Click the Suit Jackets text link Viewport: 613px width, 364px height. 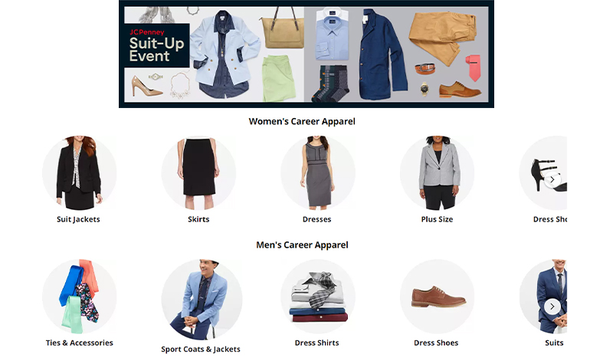point(78,219)
